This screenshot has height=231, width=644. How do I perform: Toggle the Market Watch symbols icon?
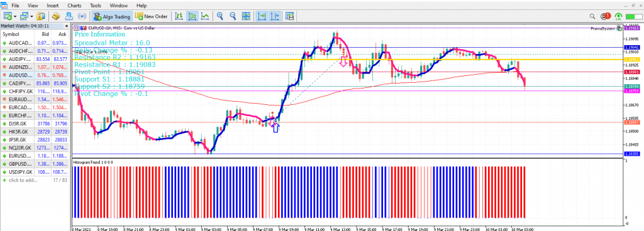pyautogui.click(x=41, y=16)
